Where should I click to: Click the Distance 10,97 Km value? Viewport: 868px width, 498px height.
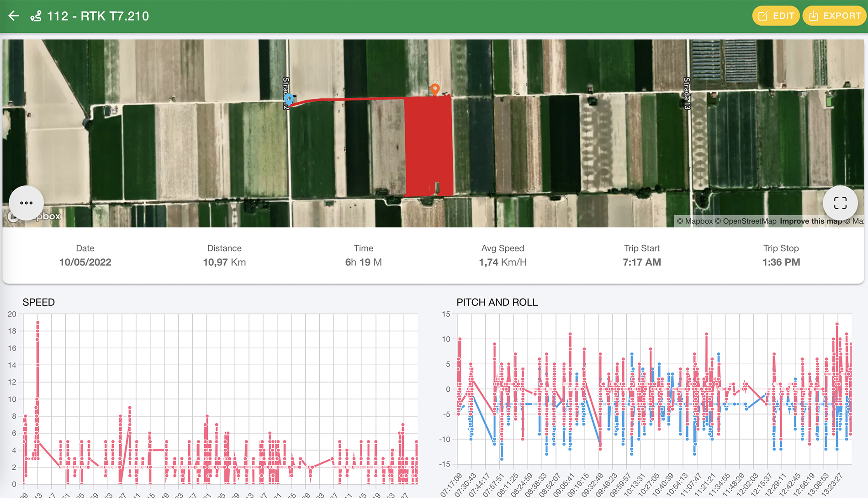coord(224,262)
